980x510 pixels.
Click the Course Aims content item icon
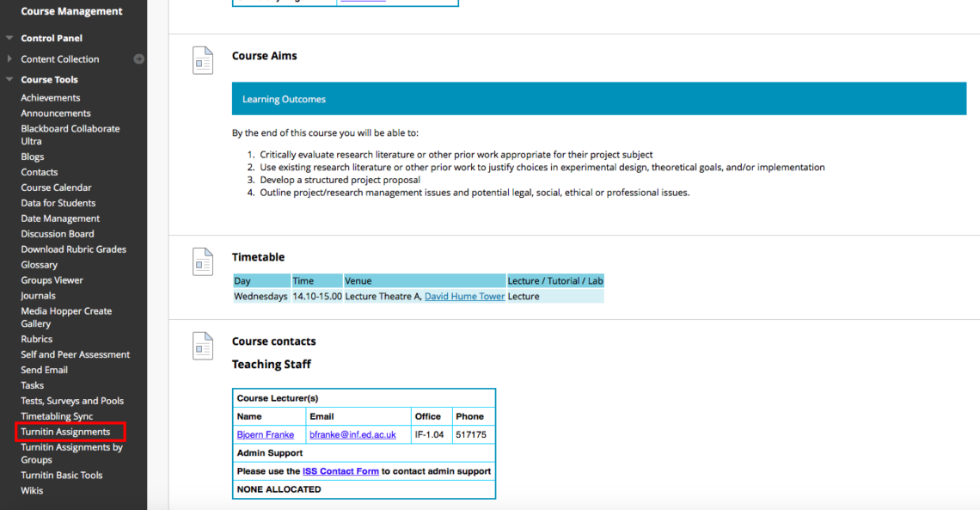coord(203,60)
